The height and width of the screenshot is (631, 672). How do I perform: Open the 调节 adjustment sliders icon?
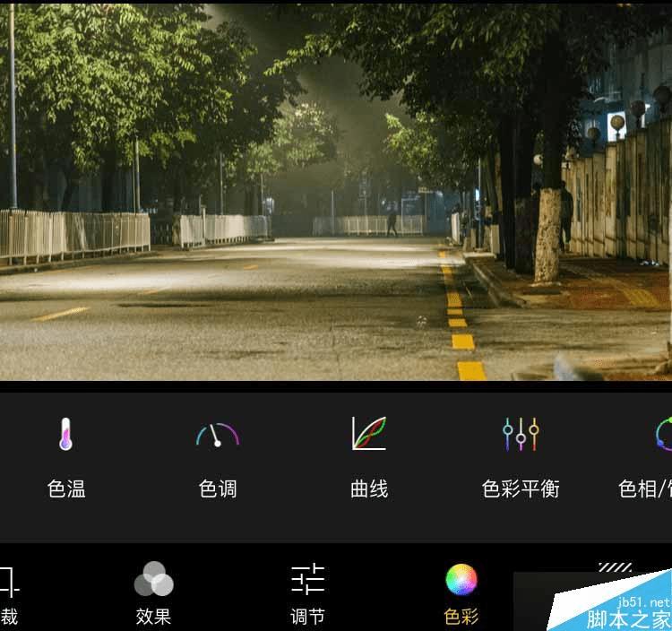[x=307, y=579]
